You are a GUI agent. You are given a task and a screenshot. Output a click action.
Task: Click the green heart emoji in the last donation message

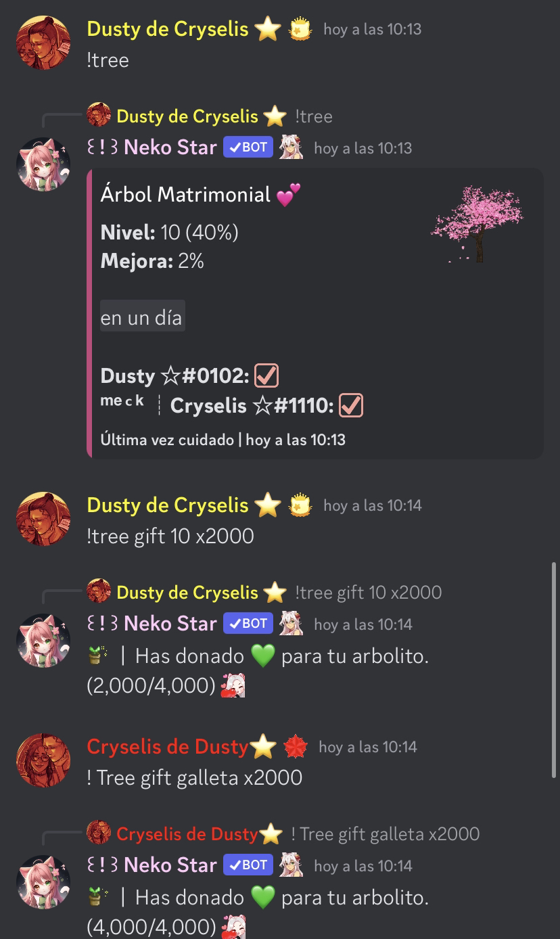pyautogui.click(x=262, y=898)
